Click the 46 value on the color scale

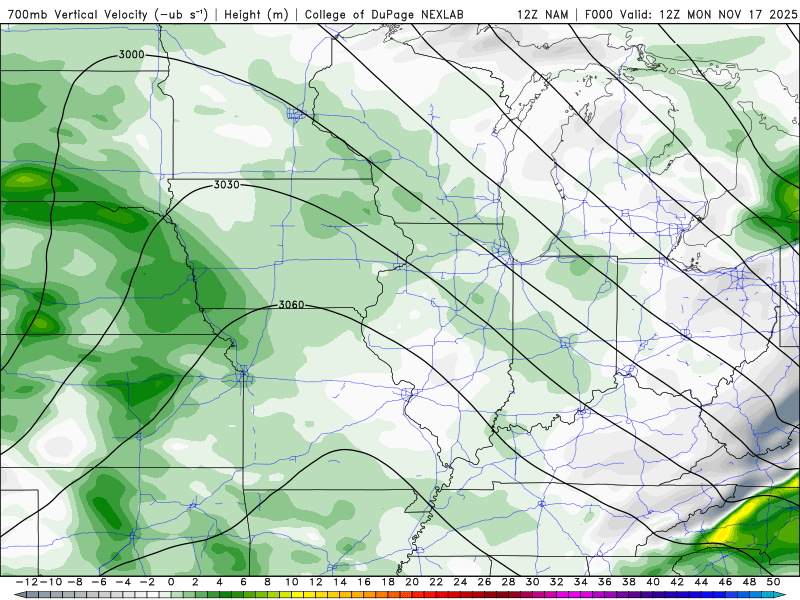coord(725,582)
